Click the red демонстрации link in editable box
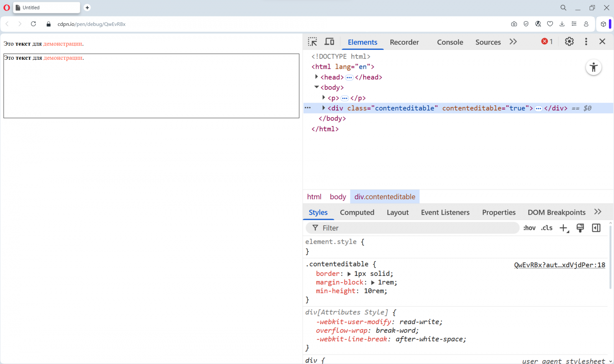Viewport: 614px width, 364px height. point(63,58)
